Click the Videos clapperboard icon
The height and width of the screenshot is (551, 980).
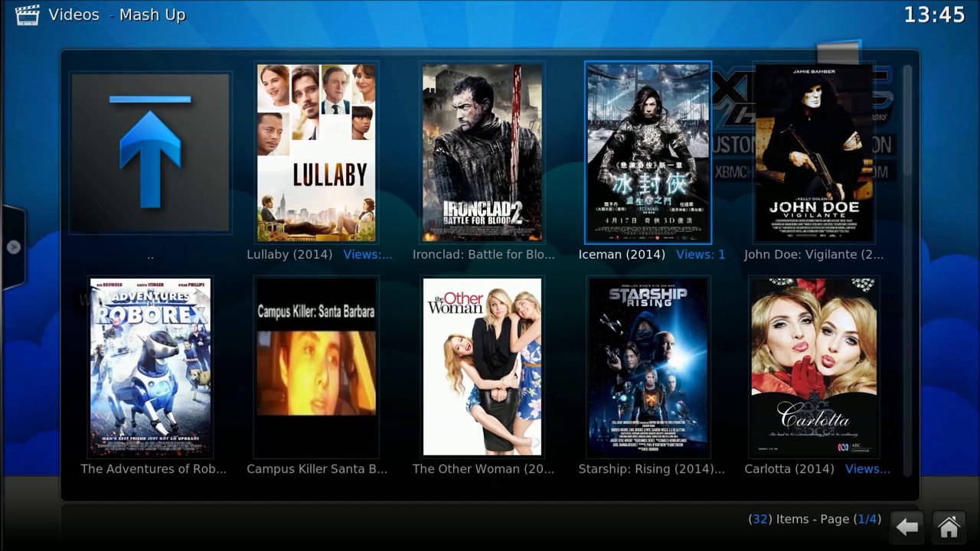[27, 15]
